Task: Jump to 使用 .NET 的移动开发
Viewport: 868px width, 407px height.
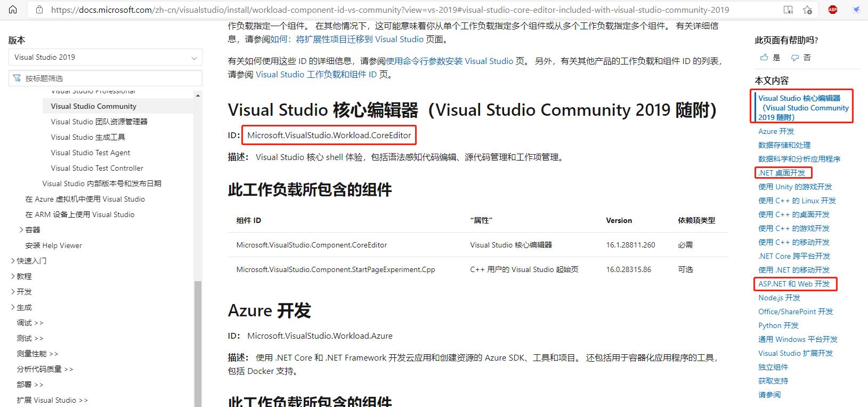Action: (794, 270)
